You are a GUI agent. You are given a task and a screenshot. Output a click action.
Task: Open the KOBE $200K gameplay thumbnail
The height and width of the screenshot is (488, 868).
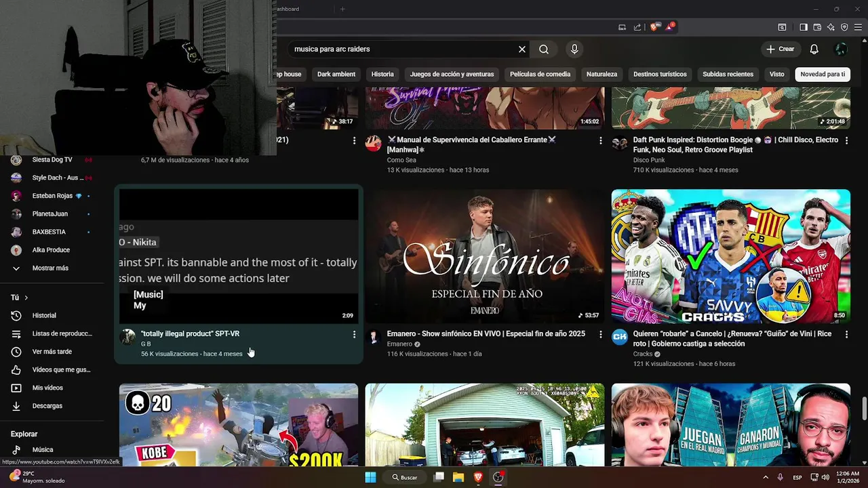click(239, 425)
